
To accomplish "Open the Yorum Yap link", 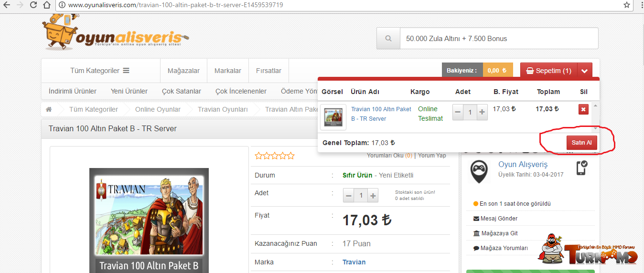I will (x=432, y=156).
